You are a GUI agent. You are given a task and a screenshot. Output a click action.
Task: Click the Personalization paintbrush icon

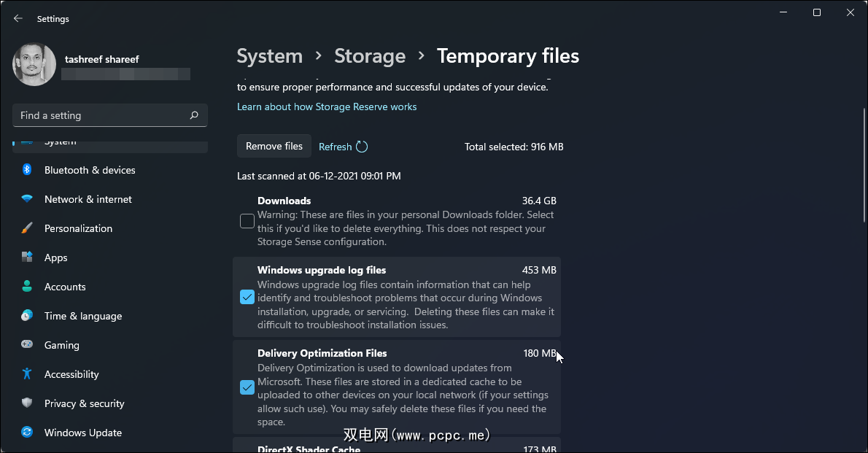(x=27, y=228)
